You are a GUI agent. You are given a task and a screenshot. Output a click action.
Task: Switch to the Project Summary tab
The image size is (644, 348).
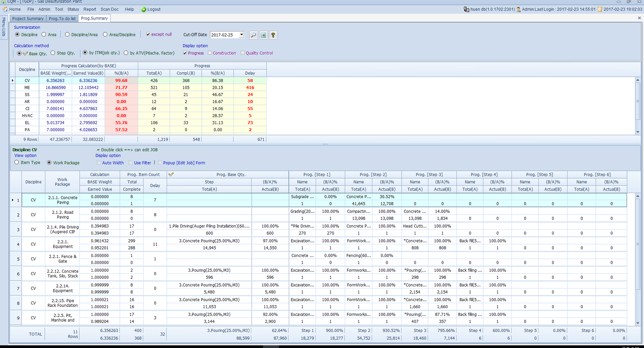28,19
